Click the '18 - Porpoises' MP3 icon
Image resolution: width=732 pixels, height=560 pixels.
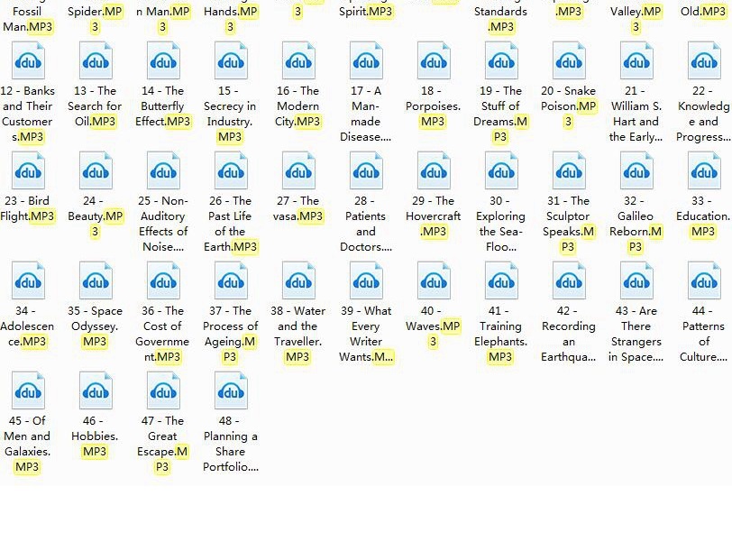tap(434, 61)
